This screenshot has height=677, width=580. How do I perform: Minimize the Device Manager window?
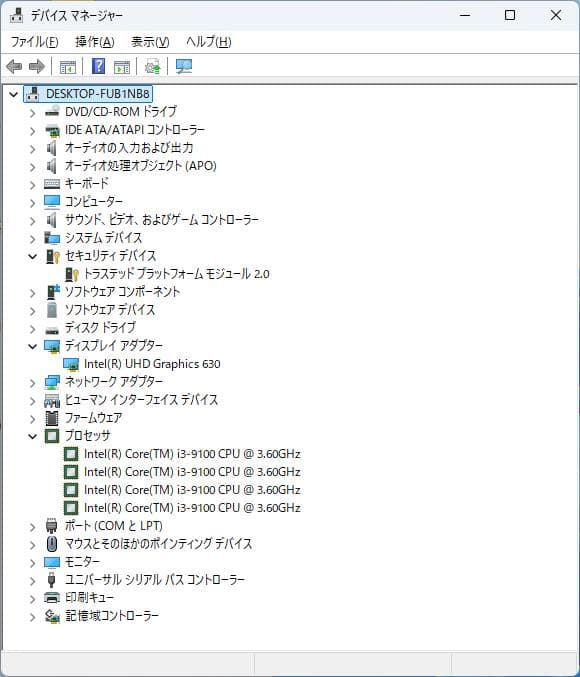[465, 16]
